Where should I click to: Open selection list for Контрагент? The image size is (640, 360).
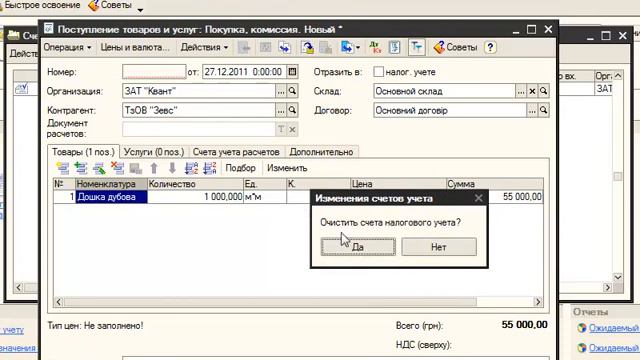click(x=281, y=110)
